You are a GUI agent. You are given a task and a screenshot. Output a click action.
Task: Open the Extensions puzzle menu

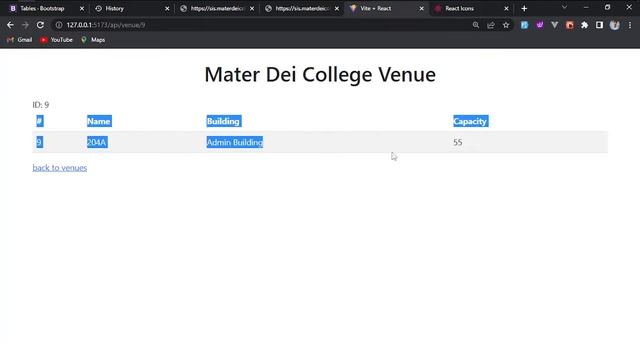tap(584, 25)
